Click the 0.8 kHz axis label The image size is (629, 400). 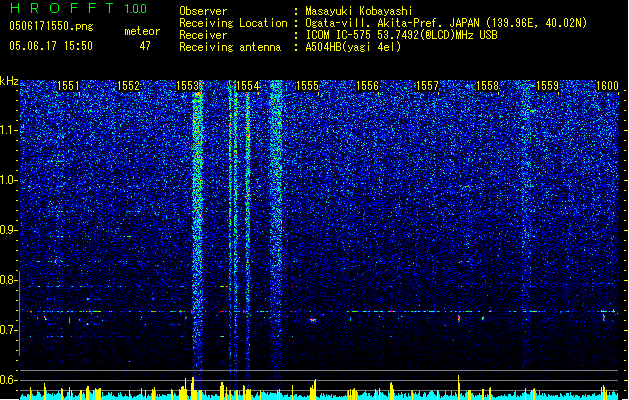click(8, 280)
